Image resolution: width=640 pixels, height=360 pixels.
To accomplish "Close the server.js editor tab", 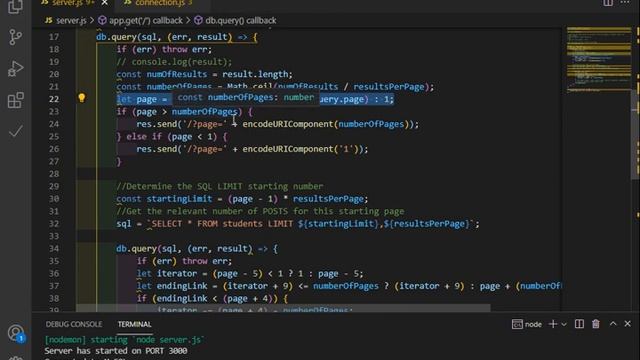I will (104, 3).
